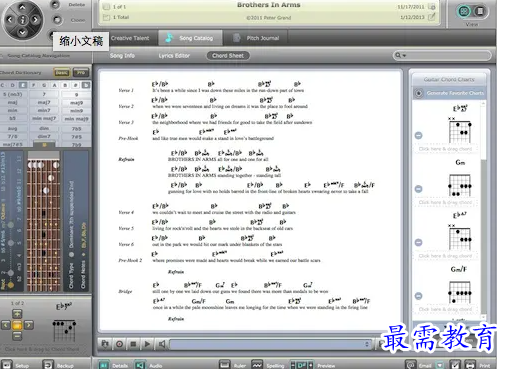Image resolution: width=505 pixels, height=369 pixels.
Task: Choose 7b5 chord type
Action: (x=76, y=128)
